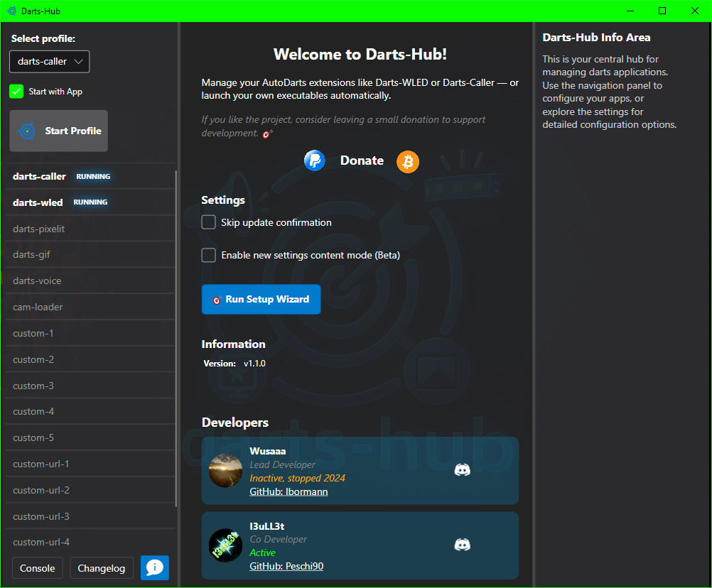712x588 pixels.
Task: Select darts-voice in the app list
Action: pyautogui.click(x=90, y=281)
